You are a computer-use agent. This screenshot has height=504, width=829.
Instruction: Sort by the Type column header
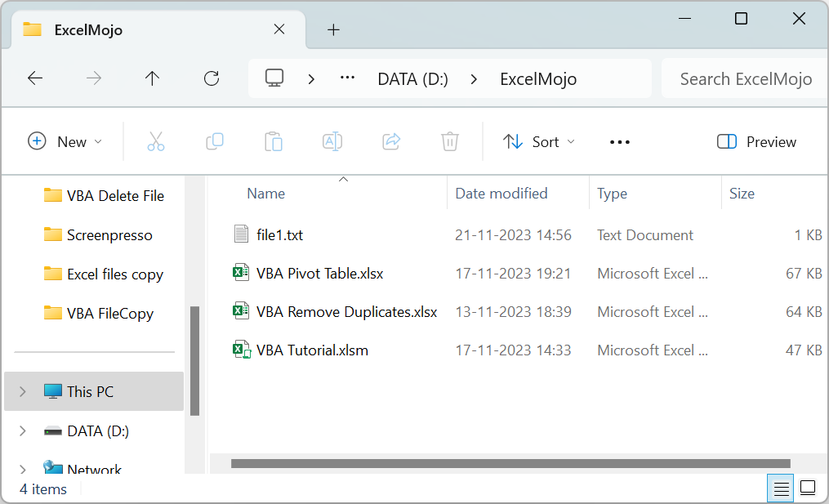[613, 194]
